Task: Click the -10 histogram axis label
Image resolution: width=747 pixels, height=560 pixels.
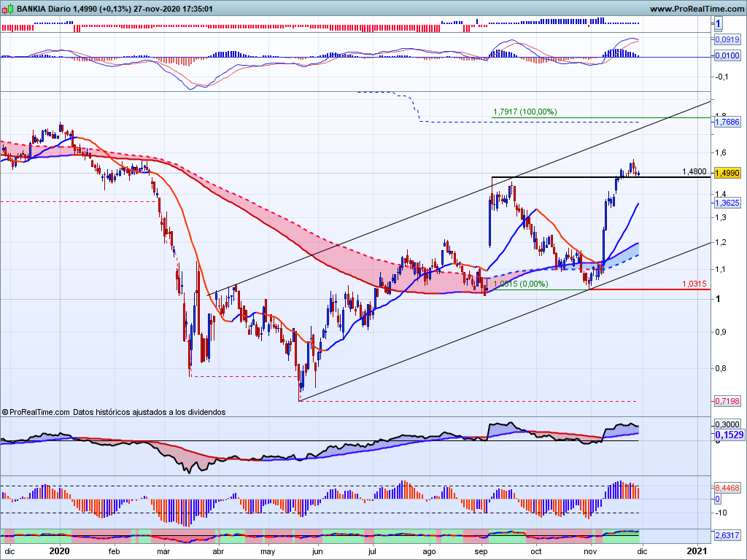Action: coord(721,513)
